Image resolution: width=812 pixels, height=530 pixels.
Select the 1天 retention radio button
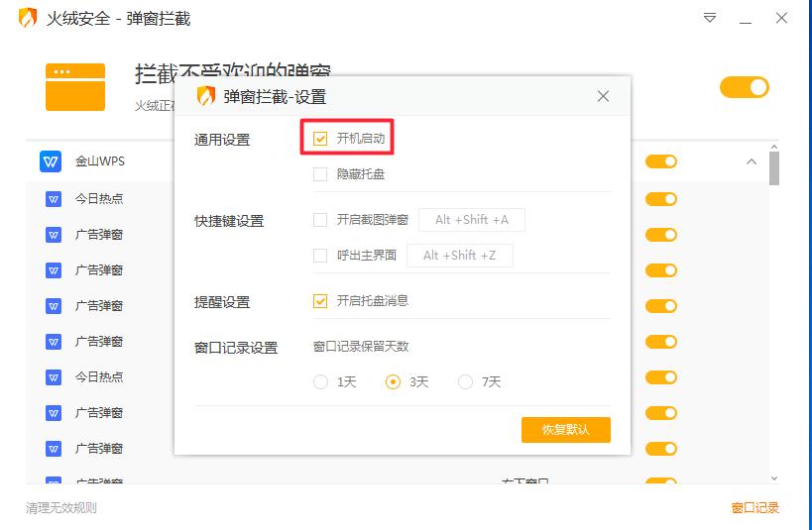coord(320,382)
